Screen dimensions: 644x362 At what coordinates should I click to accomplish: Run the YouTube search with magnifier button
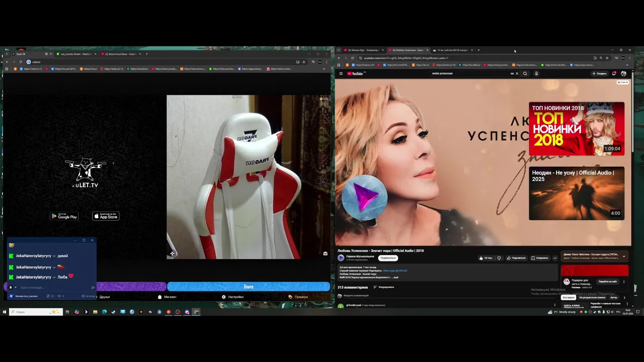click(x=525, y=73)
